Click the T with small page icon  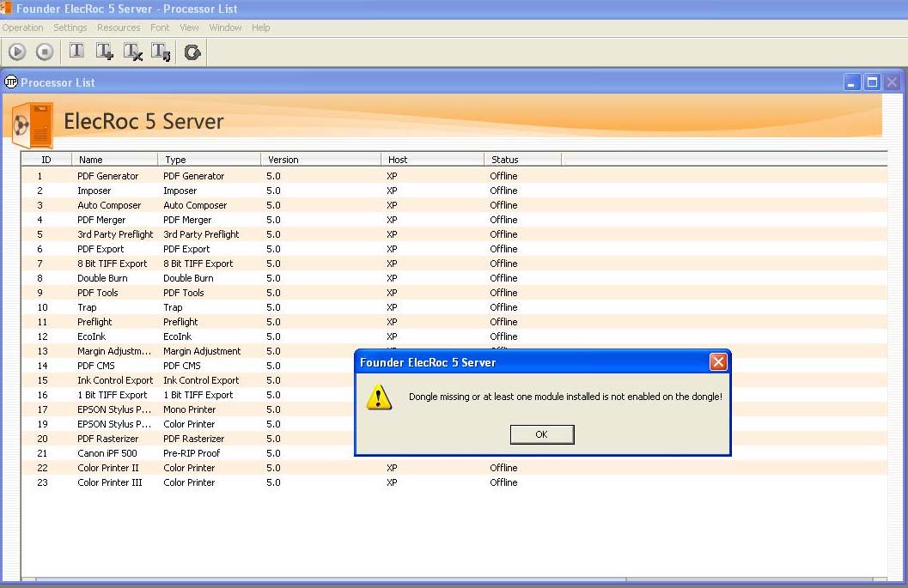tap(161, 52)
